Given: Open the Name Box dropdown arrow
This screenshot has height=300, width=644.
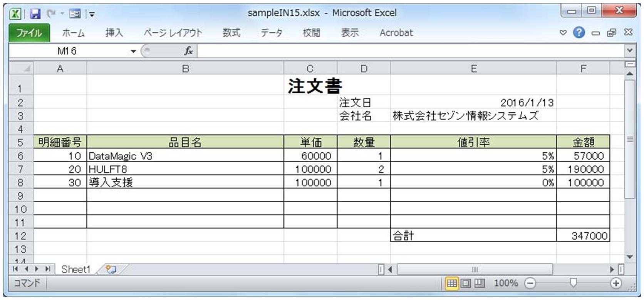Looking at the screenshot, I should click(133, 51).
